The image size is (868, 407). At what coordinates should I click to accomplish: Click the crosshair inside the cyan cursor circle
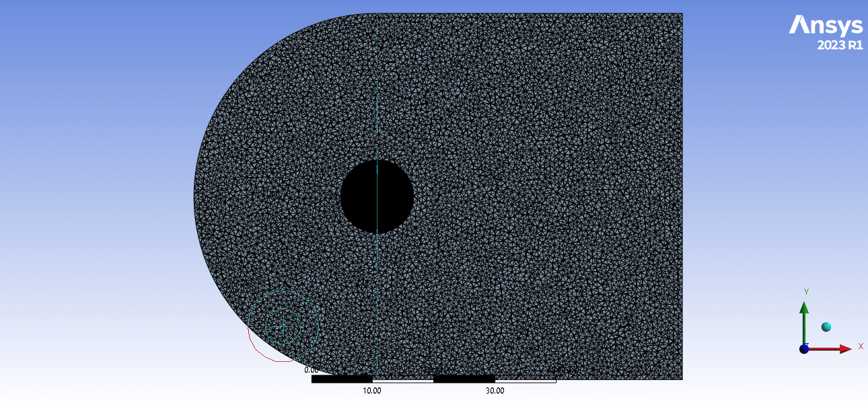click(x=285, y=325)
